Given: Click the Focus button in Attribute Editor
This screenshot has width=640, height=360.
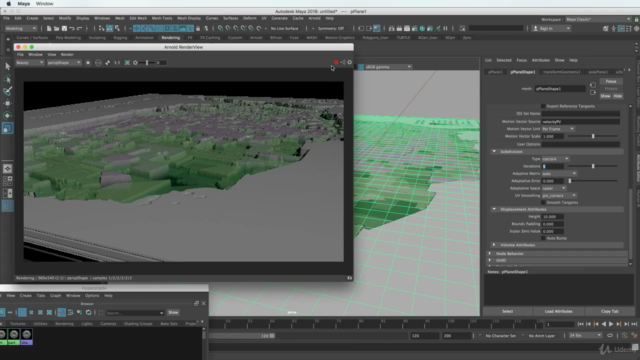Looking at the screenshot, I should 611,81.
